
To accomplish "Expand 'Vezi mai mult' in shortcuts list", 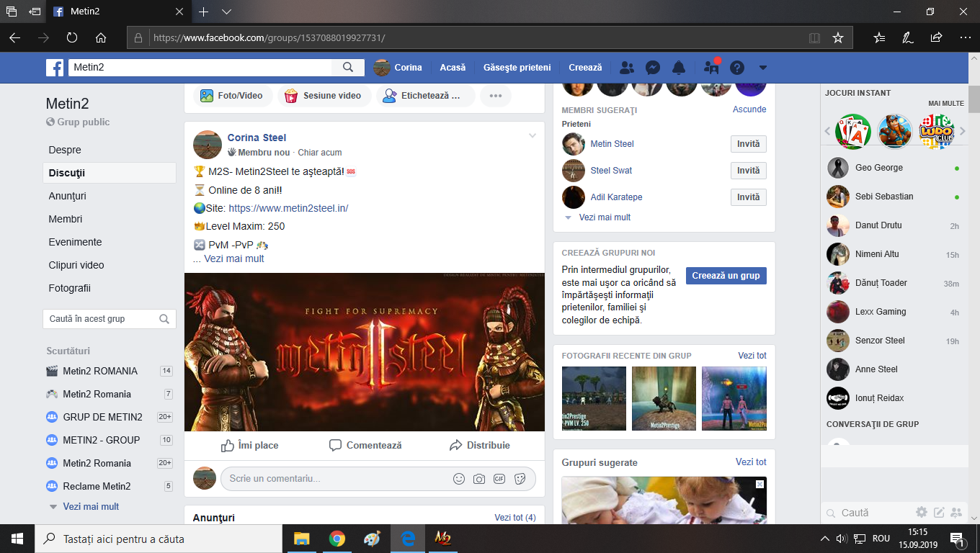I will tap(91, 507).
